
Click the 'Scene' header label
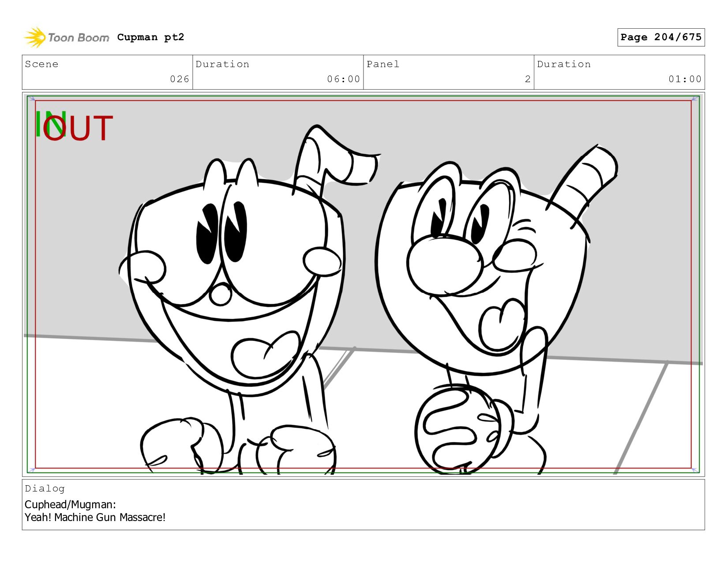41,64
